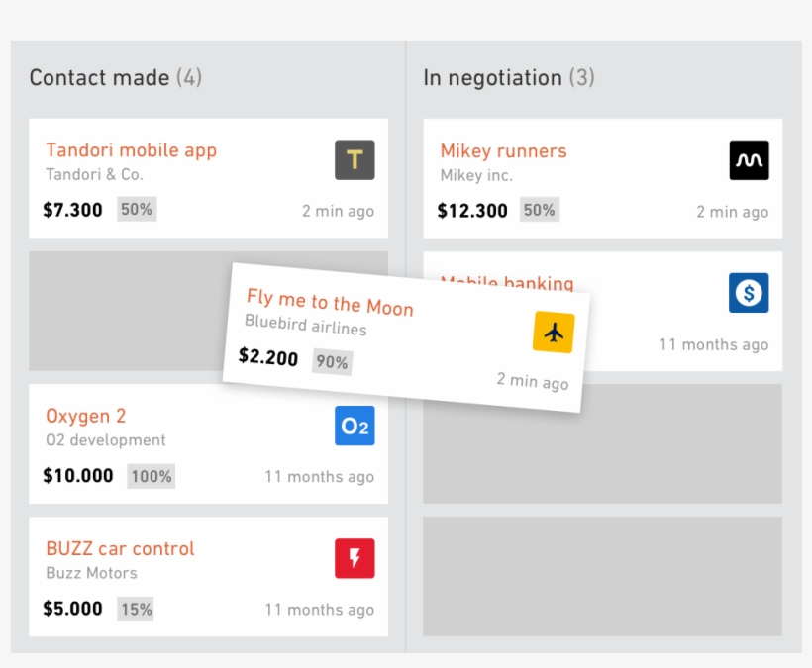Open the Mikey runners deal link
This screenshot has width=812, height=668.
coord(504,150)
